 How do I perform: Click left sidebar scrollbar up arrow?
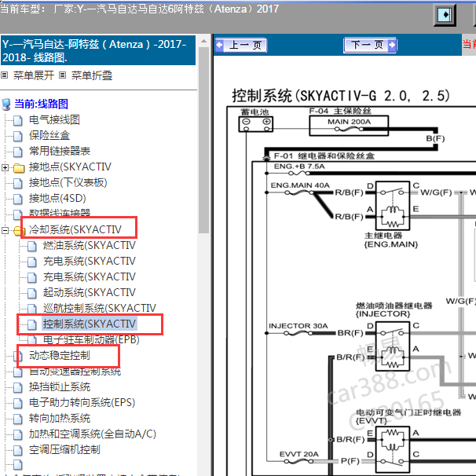(204, 41)
